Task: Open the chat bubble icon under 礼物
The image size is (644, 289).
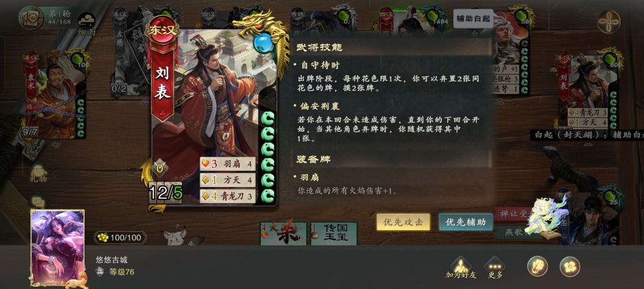Action: point(38,201)
